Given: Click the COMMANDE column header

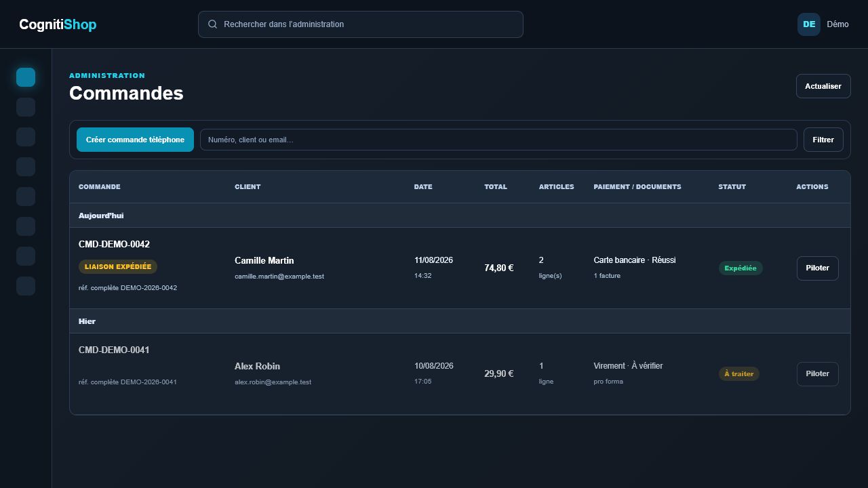Looking at the screenshot, I should click(x=100, y=187).
